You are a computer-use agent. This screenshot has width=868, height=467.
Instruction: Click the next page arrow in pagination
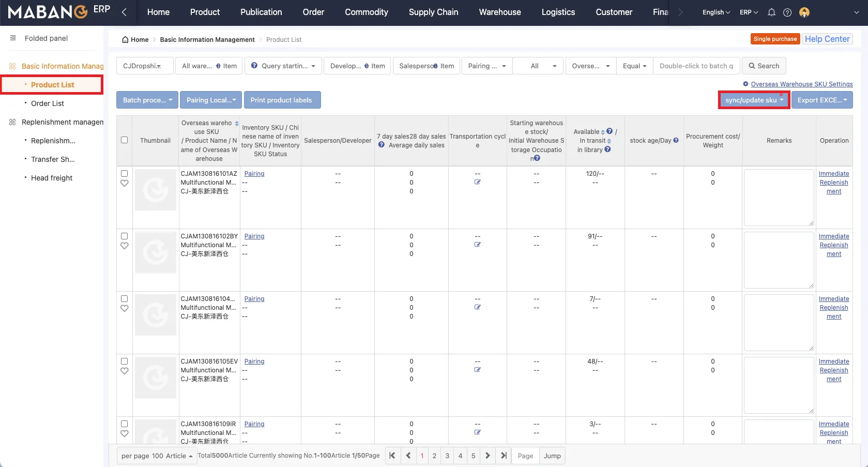pos(487,456)
